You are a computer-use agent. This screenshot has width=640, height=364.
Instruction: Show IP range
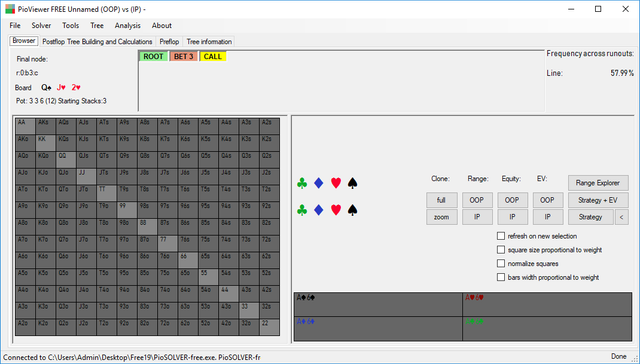(477, 217)
